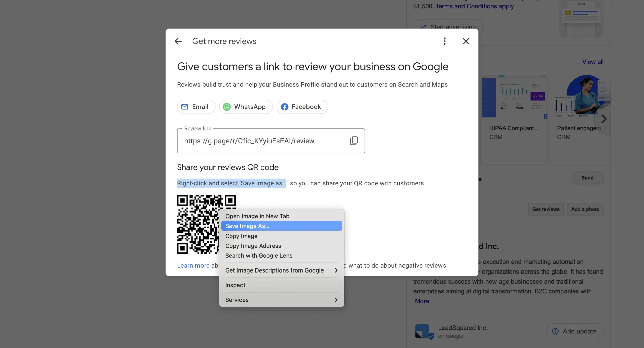Copy the review link with copy icon
Screen dimensions: 644x348
[354, 141]
